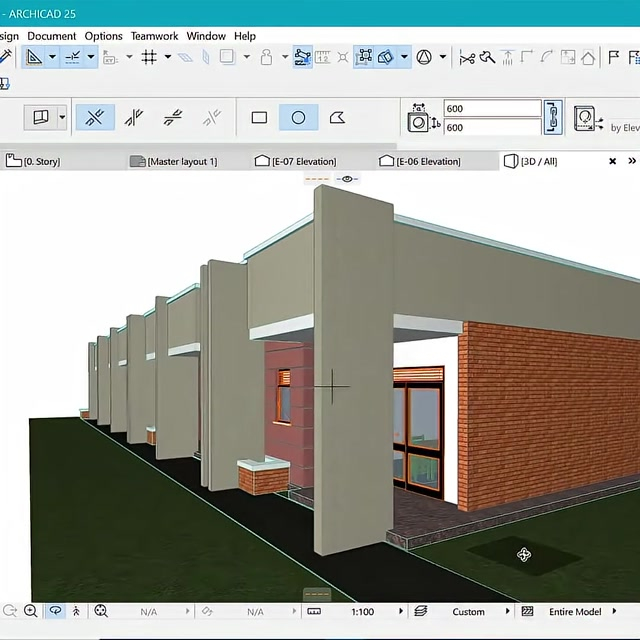Image resolution: width=640 pixels, height=640 pixels.
Task: Select the first column anchor option
Action: (x=95, y=118)
